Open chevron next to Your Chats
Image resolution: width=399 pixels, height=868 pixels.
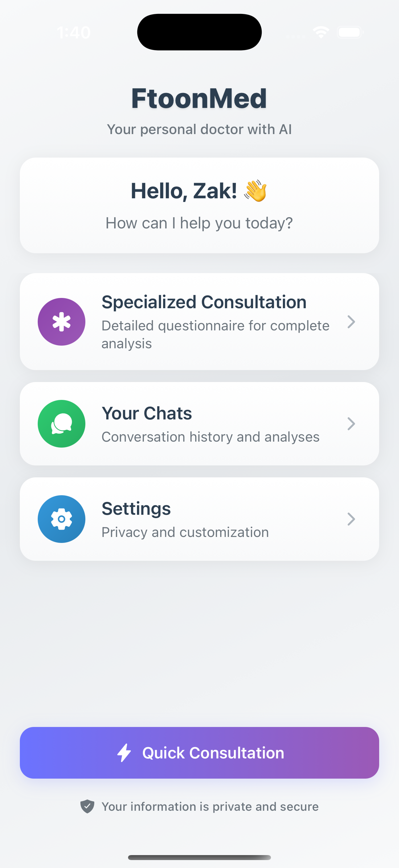[351, 424]
